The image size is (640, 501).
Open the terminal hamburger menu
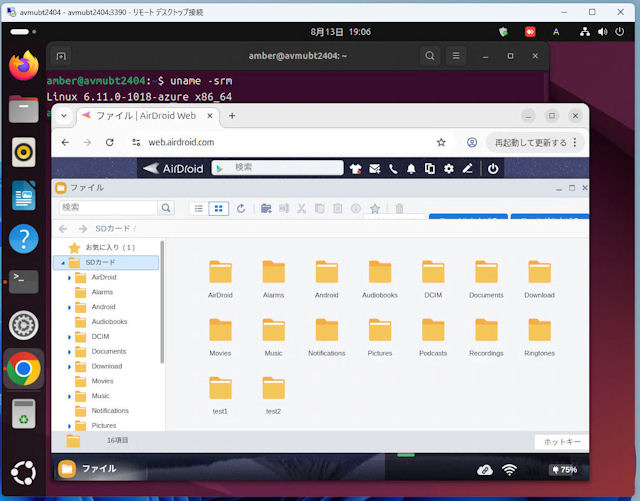click(456, 56)
